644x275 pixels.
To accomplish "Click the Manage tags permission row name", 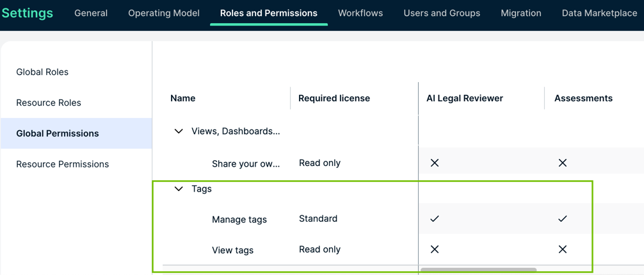I will (239, 219).
